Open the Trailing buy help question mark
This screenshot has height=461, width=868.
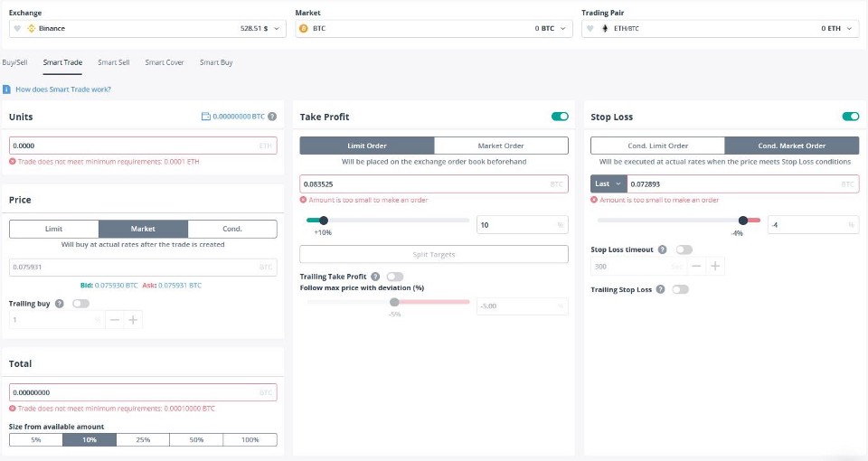[60, 304]
